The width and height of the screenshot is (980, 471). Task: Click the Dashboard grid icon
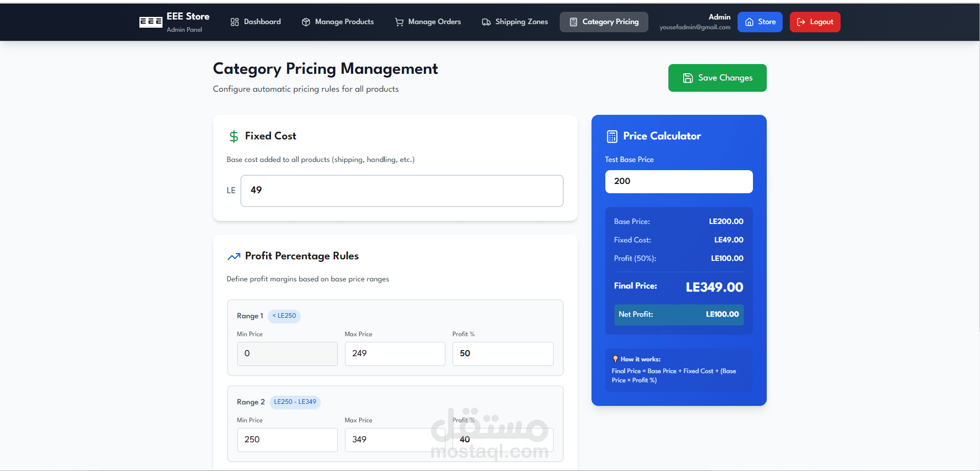pyautogui.click(x=235, y=22)
